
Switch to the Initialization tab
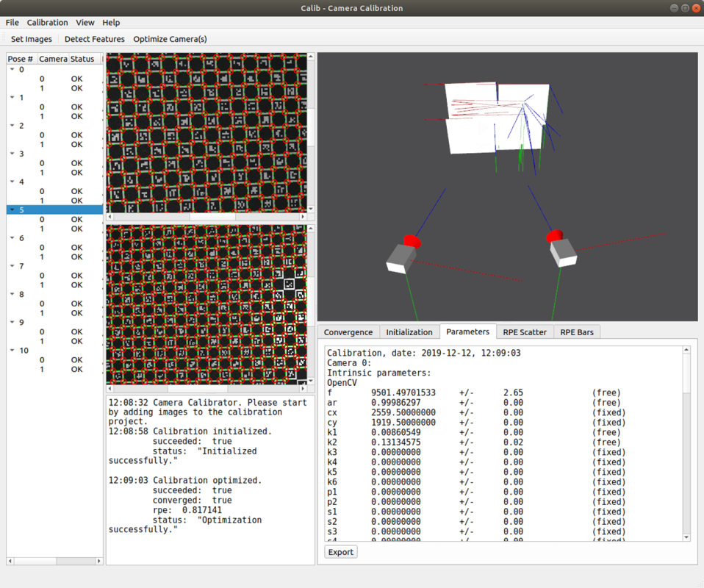(x=409, y=332)
